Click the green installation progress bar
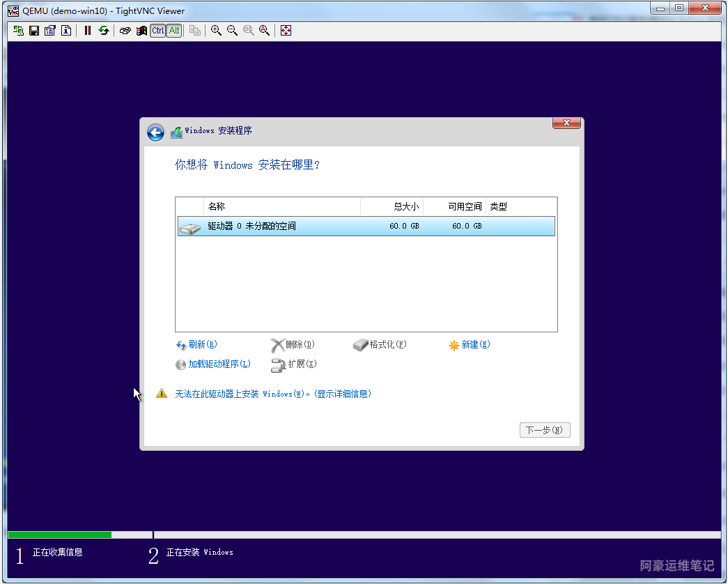The image size is (728, 584). 59,535
